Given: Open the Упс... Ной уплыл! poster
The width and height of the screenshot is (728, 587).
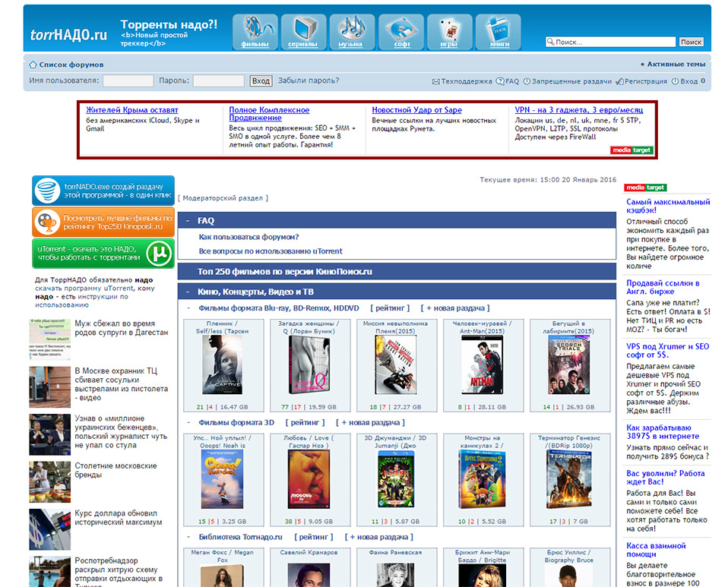Looking at the screenshot, I should tap(222, 479).
